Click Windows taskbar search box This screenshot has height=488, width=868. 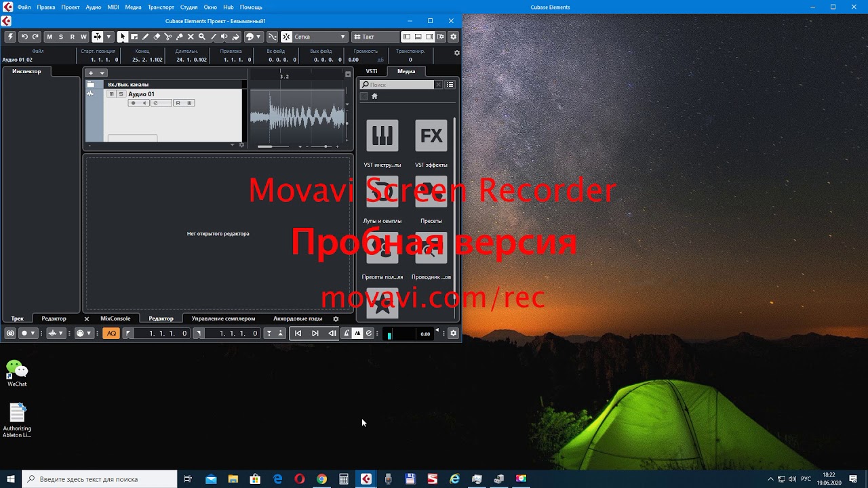[x=100, y=479]
